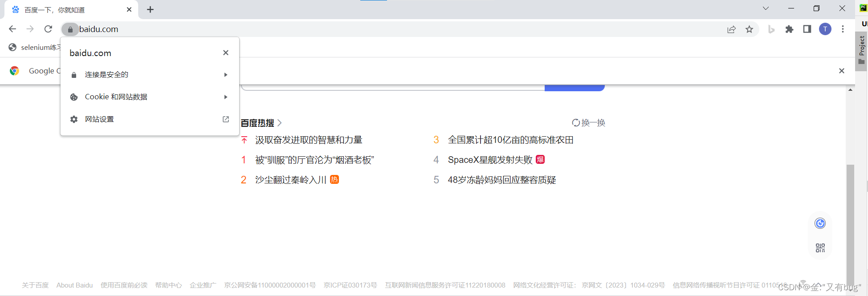This screenshot has height=296, width=868.
Task: Open 全国累计超10亿亩的高标准农田 item
Action: [510, 140]
